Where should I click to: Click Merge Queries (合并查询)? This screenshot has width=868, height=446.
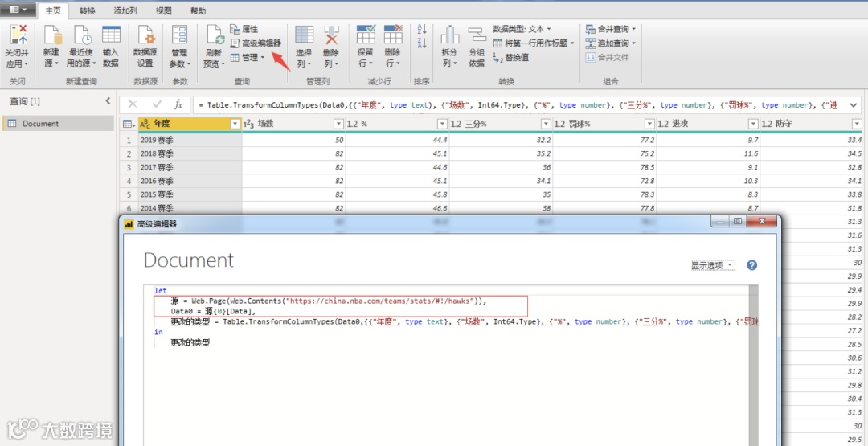611,29
